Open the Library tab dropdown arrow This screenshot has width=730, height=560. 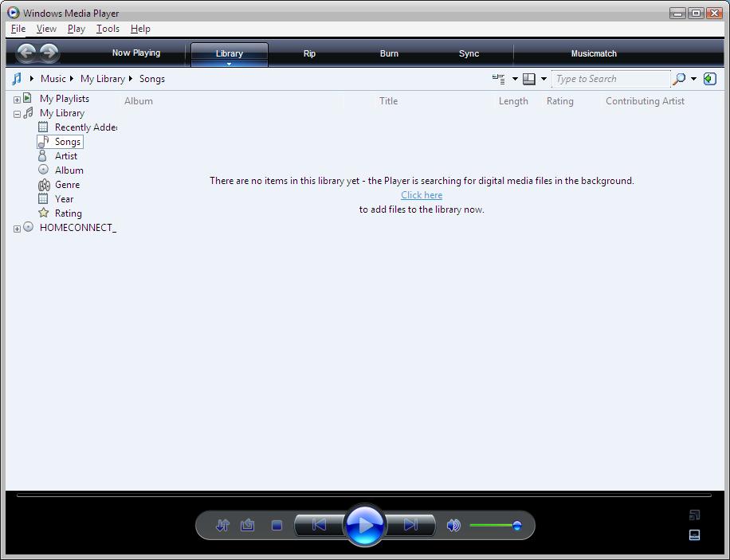coord(229,64)
